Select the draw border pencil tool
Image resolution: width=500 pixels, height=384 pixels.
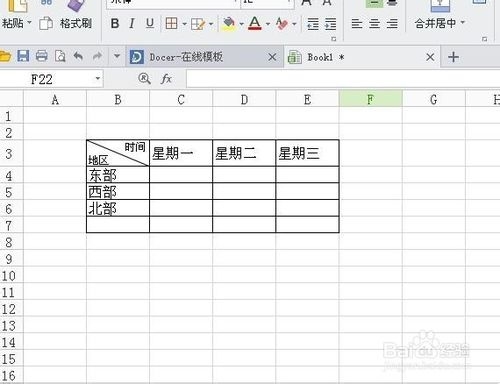pos(198,24)
